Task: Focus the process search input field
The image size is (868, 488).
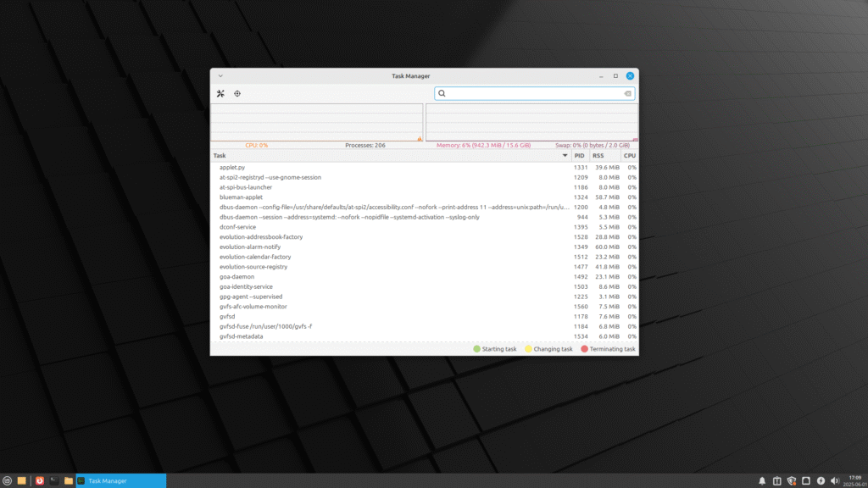Action: click(534, 93)
